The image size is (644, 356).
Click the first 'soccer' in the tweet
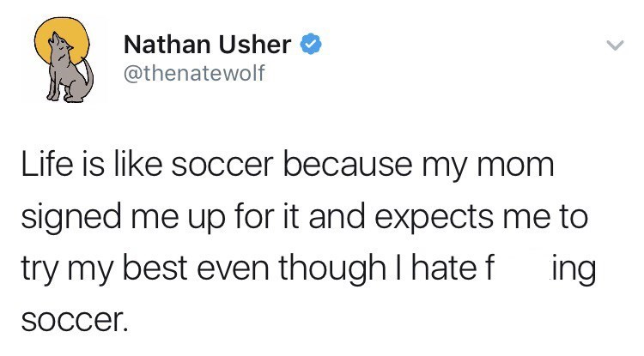click(222, 166)
